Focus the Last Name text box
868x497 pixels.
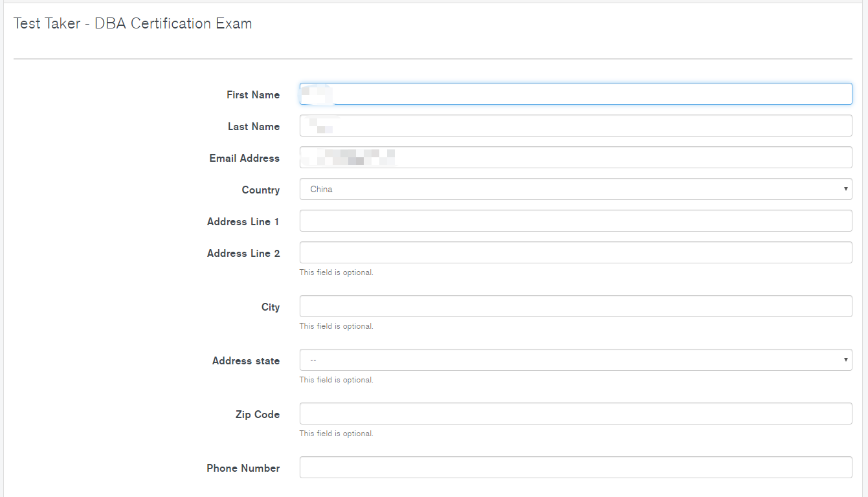coord(575,126)
